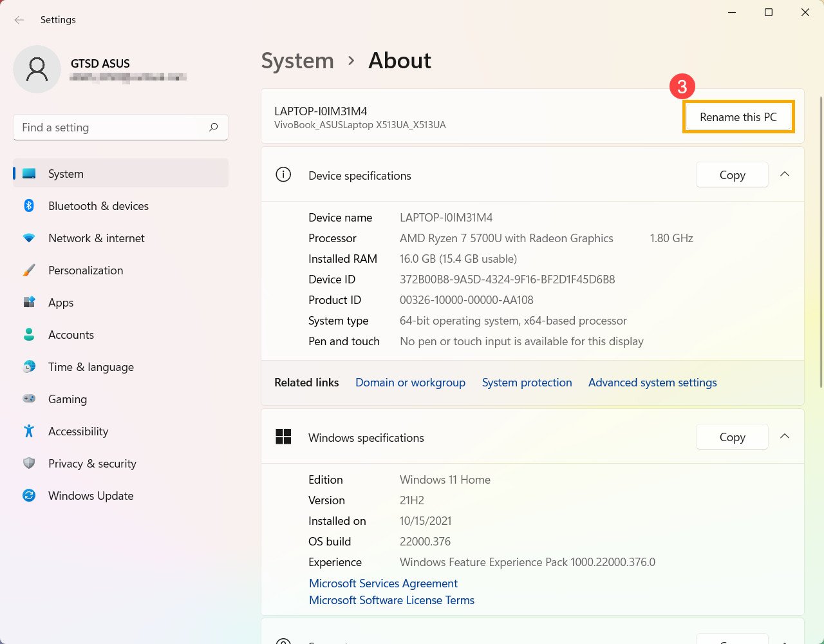This screenshot has height=644, width=824.
Task: Click the Version value 21H2
Action: [412, 500]
